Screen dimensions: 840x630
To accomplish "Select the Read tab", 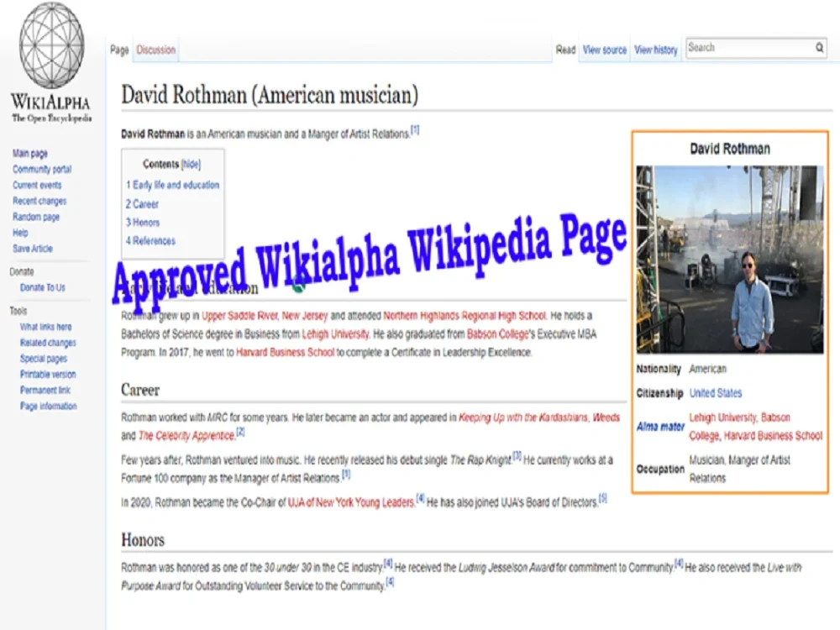I will pos(565,50).
